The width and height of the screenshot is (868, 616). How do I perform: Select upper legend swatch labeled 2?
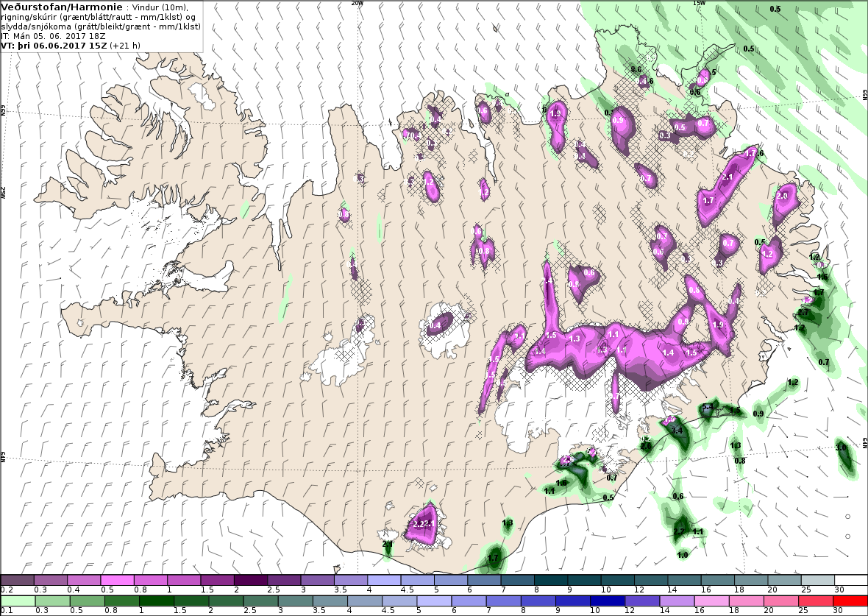tap(251, 580)
